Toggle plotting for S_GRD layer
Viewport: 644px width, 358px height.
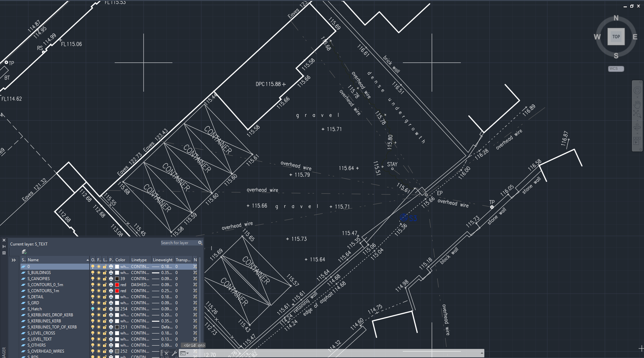point(111,303)
